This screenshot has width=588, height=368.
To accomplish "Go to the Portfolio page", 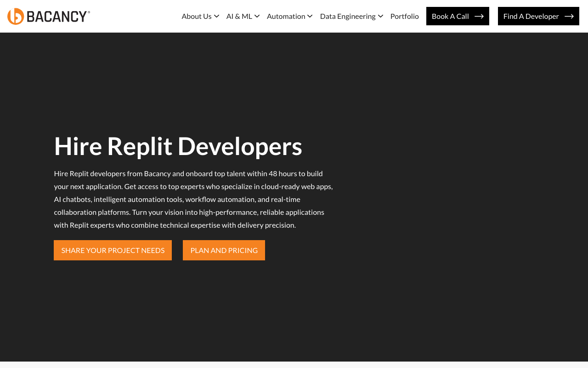I will point(405,16).
